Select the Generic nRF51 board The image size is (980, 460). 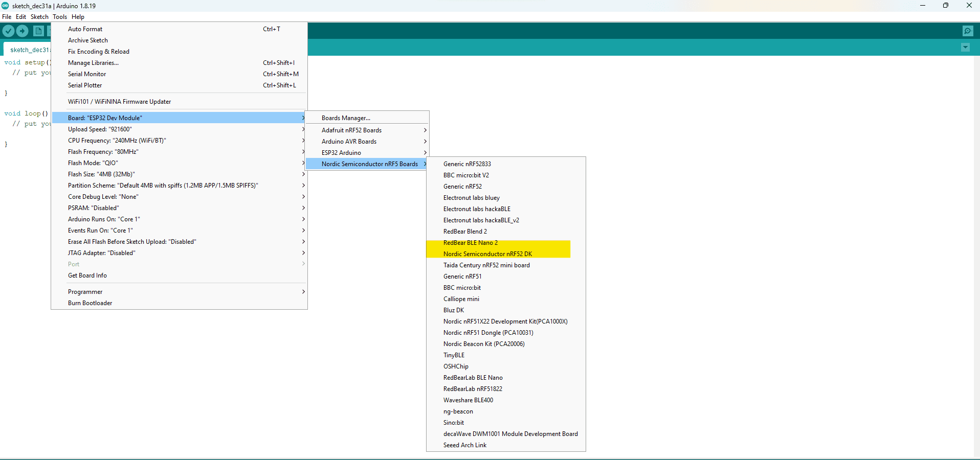(506, 277)
